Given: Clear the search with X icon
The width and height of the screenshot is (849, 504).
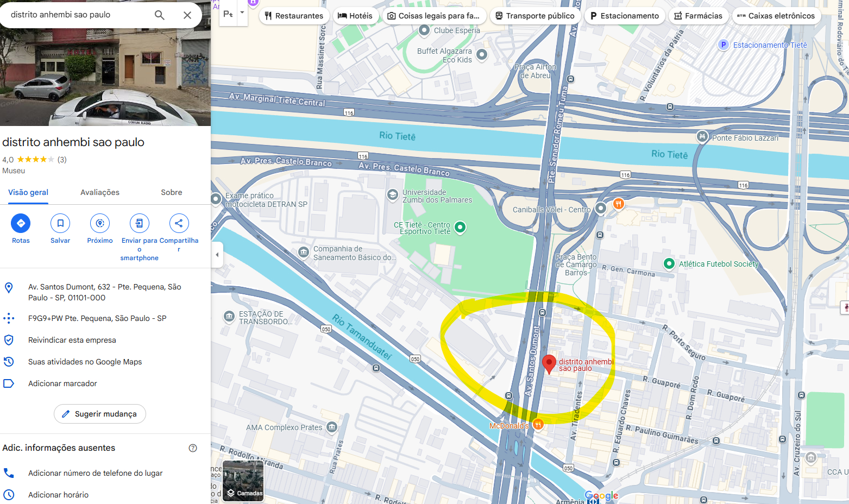Looking at the screenshot, I should pos(187,15).
